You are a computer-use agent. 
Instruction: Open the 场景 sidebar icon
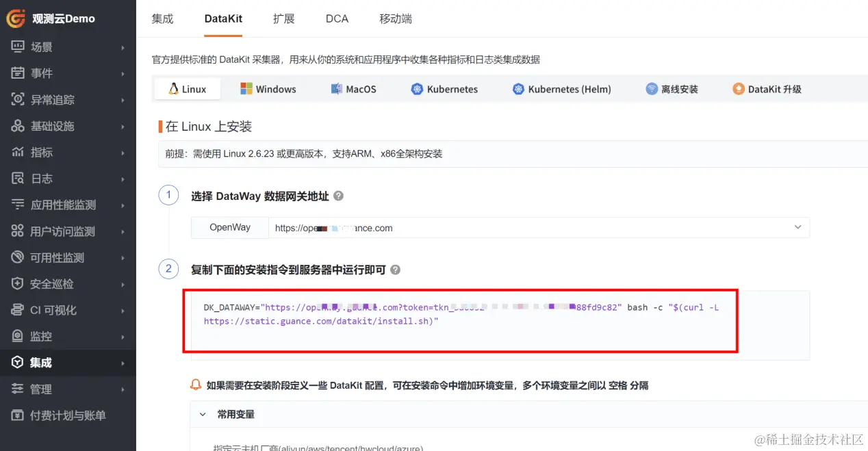[18, 47]
